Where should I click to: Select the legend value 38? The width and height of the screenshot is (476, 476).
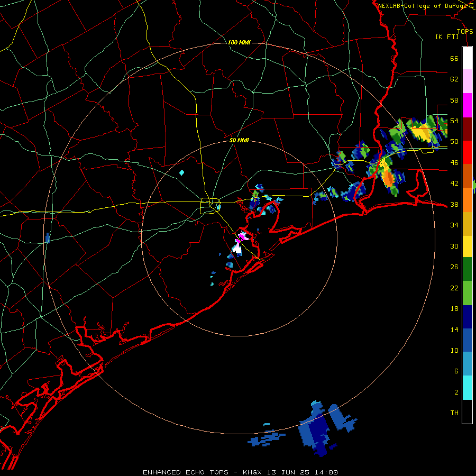click(454, 205)
